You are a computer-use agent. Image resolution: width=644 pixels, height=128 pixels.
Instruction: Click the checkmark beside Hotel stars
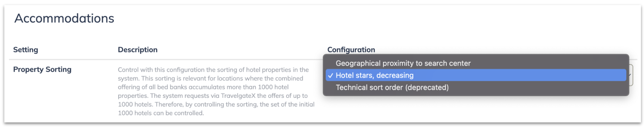click(330, 76)
